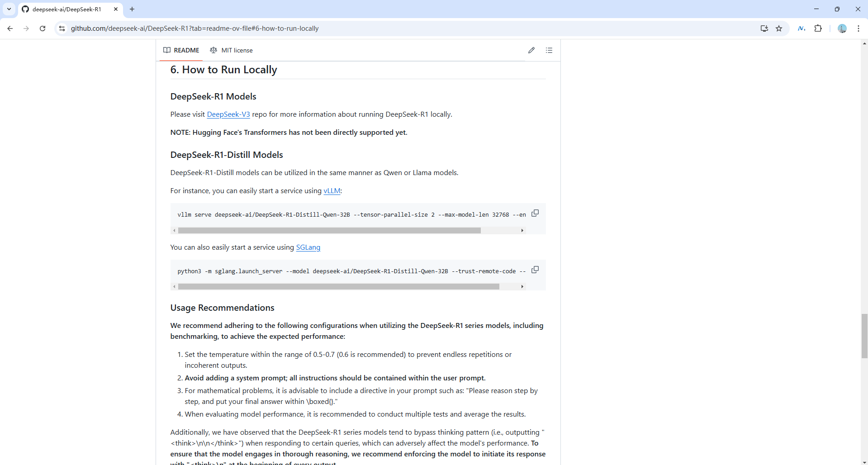
Task: Open the vLLM link
Action: point(332,191)
